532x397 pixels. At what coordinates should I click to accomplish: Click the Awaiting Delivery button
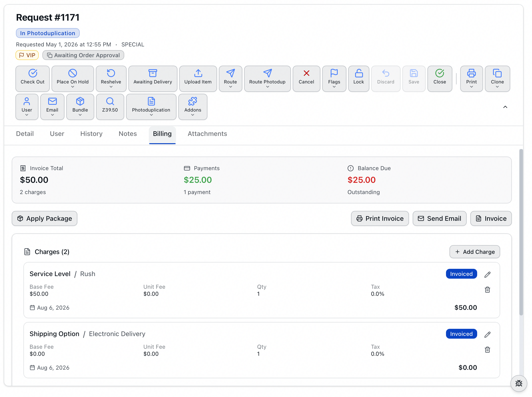click(153, 79)
